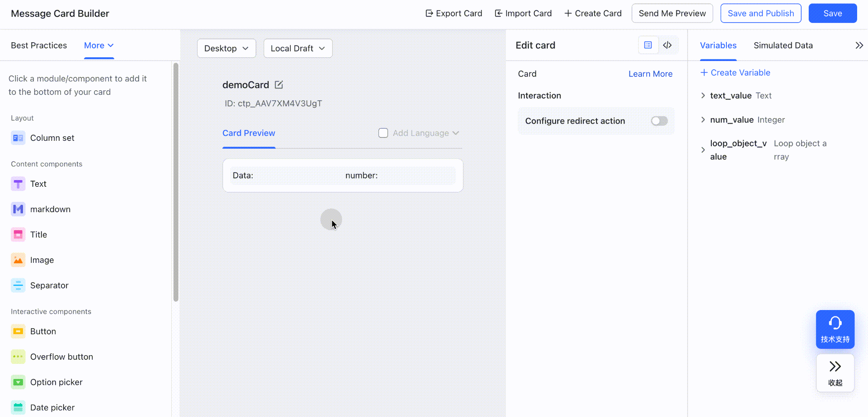The width and height of the screenshot is (868, 417).
Task: Click Create Card
Action: tap(593, 13)
